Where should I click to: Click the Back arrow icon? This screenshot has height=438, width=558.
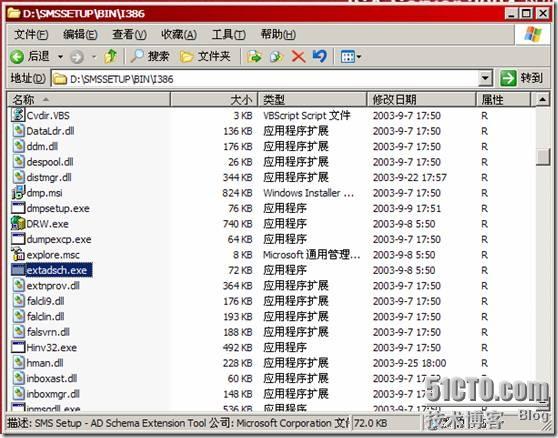(17, 57)
